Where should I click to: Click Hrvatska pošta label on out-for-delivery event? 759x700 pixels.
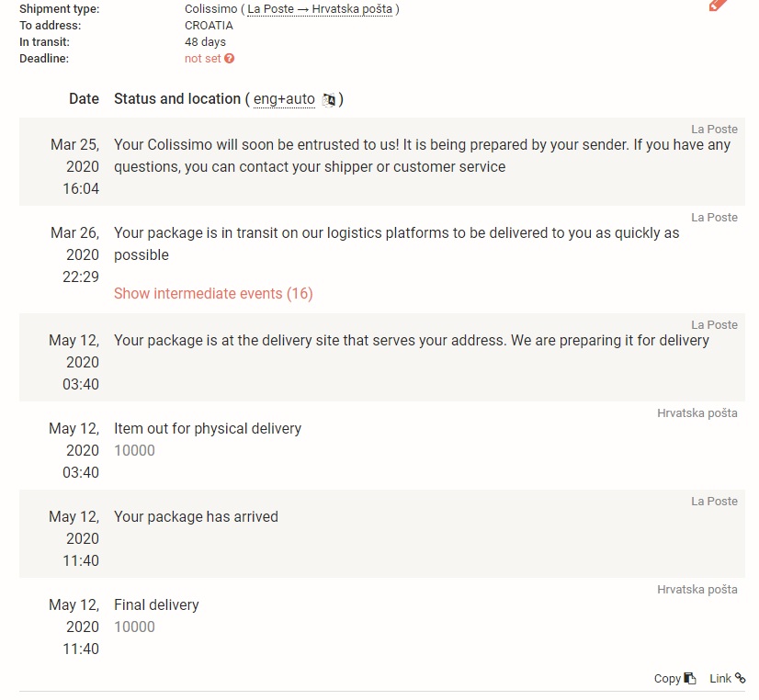pos(697,413)
